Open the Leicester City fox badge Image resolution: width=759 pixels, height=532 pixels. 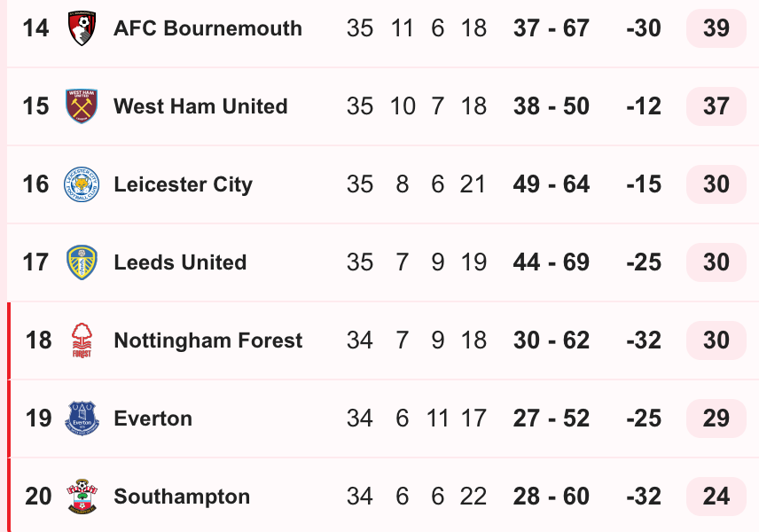[82, 184]
